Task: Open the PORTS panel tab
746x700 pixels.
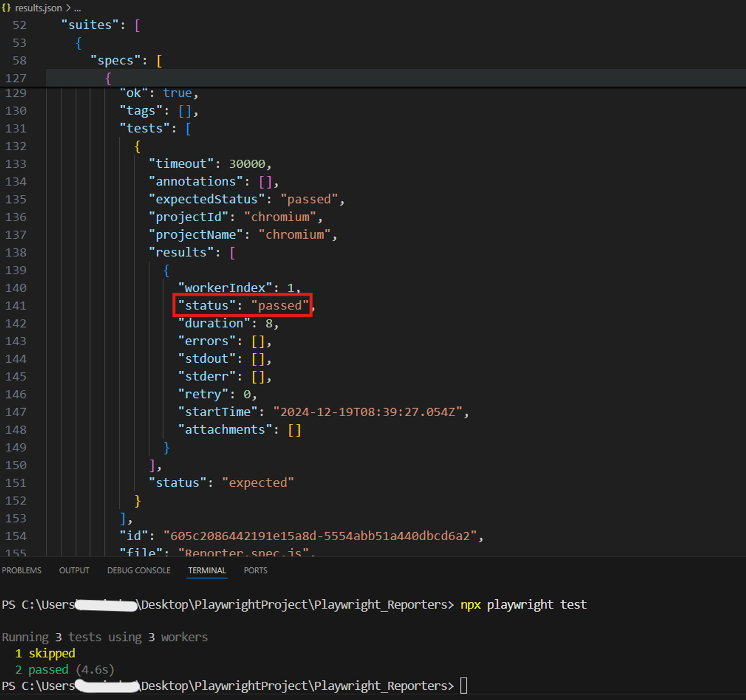Action: pos(255,571)
